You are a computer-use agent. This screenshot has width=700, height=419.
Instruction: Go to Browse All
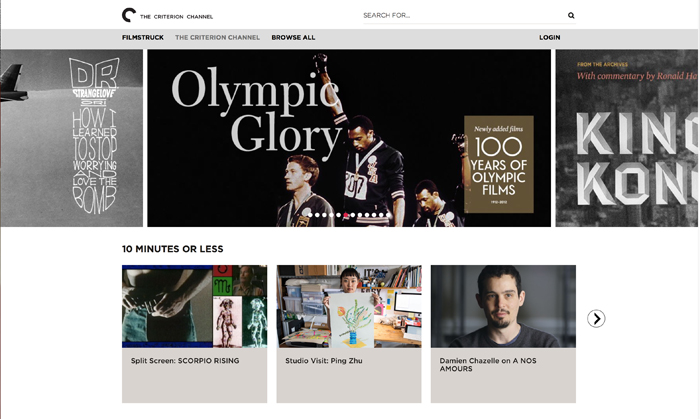293,37
